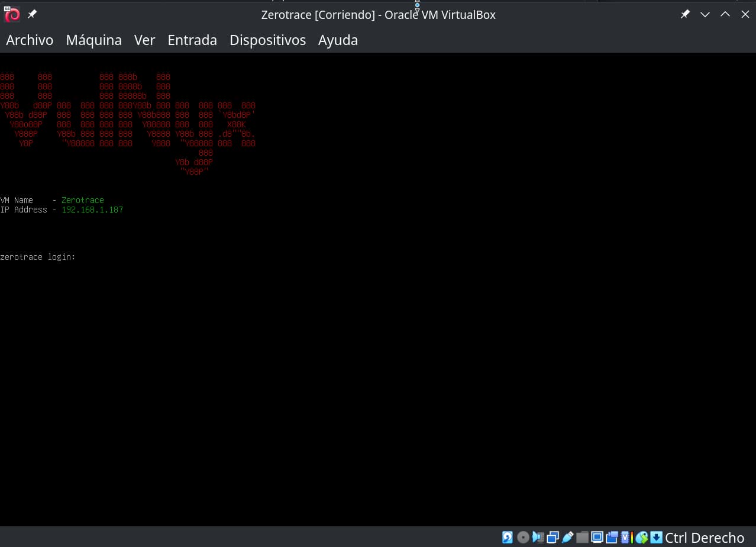Click the Ctrl Derecho host key label

click(705, 538)
